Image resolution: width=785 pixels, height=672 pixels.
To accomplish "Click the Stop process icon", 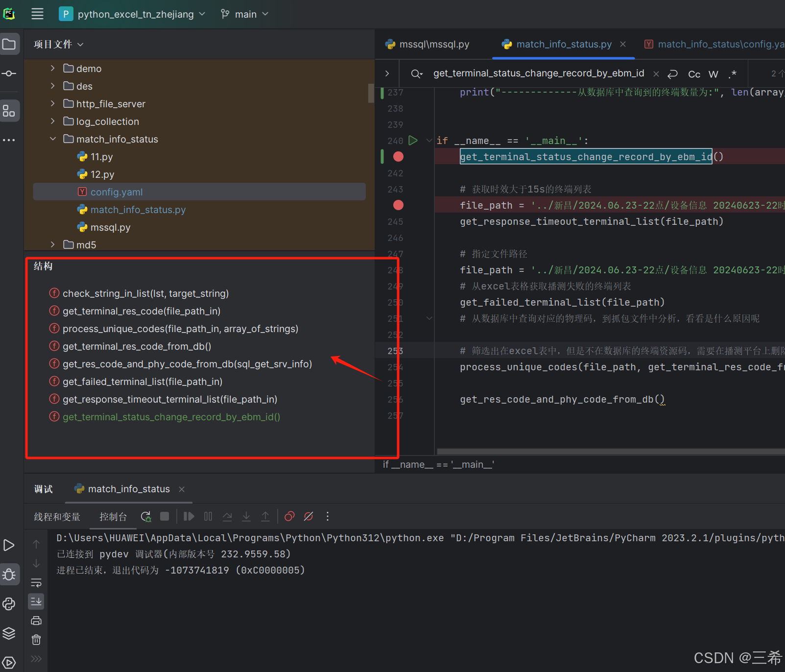I will point(164,516).
